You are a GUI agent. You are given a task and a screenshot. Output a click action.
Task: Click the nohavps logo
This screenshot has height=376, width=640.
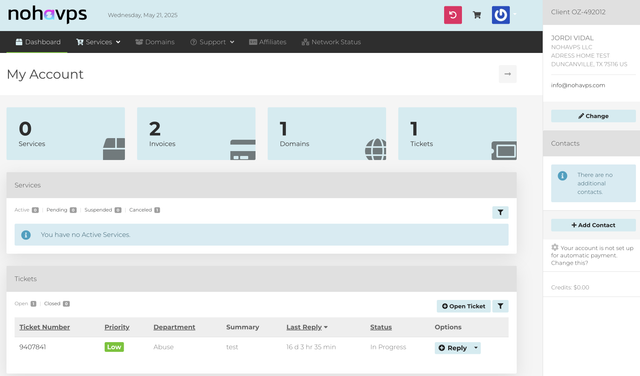click(x=47, y=14)
